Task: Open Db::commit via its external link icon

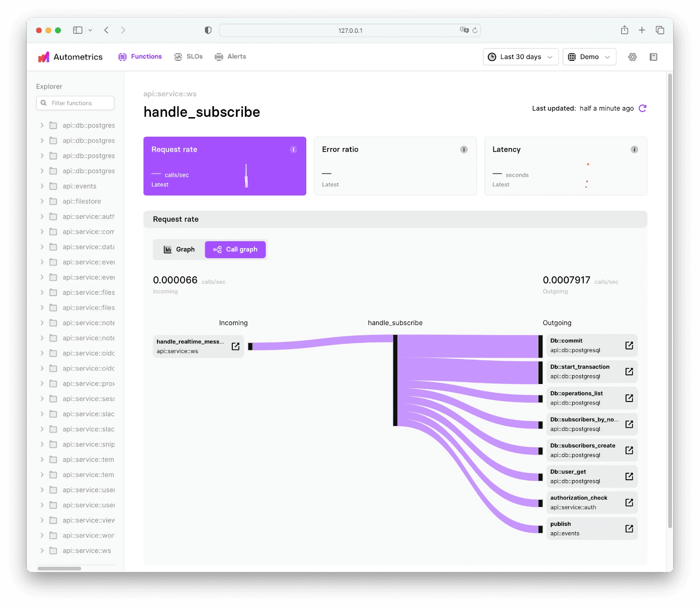Action: 629,345
